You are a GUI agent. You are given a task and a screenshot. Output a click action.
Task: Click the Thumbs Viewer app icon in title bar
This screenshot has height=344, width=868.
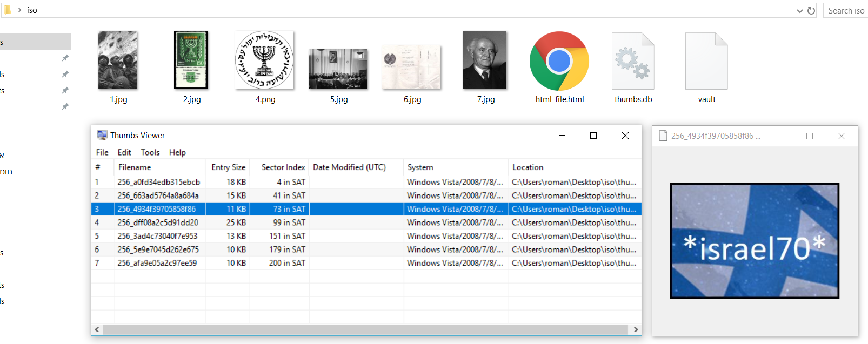[102, 135]
